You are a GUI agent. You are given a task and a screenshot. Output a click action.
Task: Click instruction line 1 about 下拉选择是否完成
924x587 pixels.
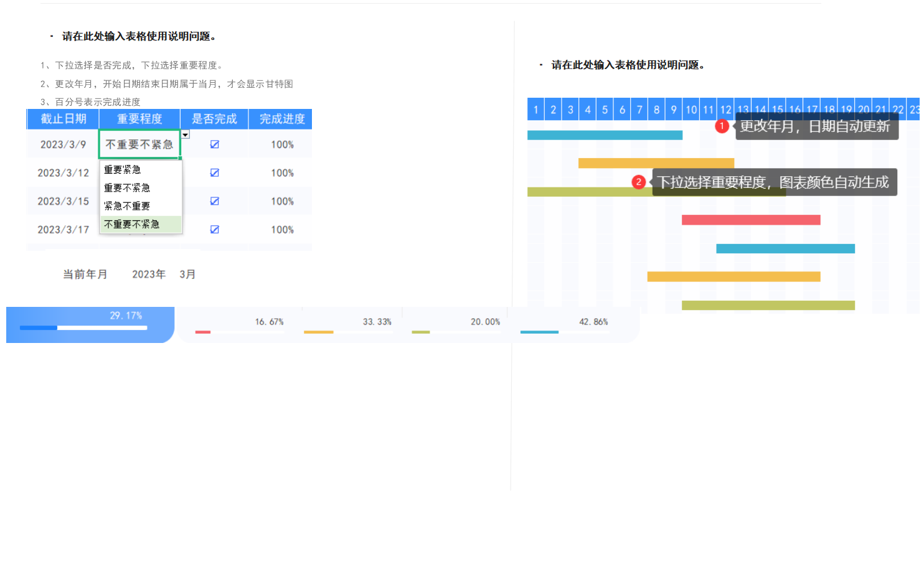pos(131,65)
